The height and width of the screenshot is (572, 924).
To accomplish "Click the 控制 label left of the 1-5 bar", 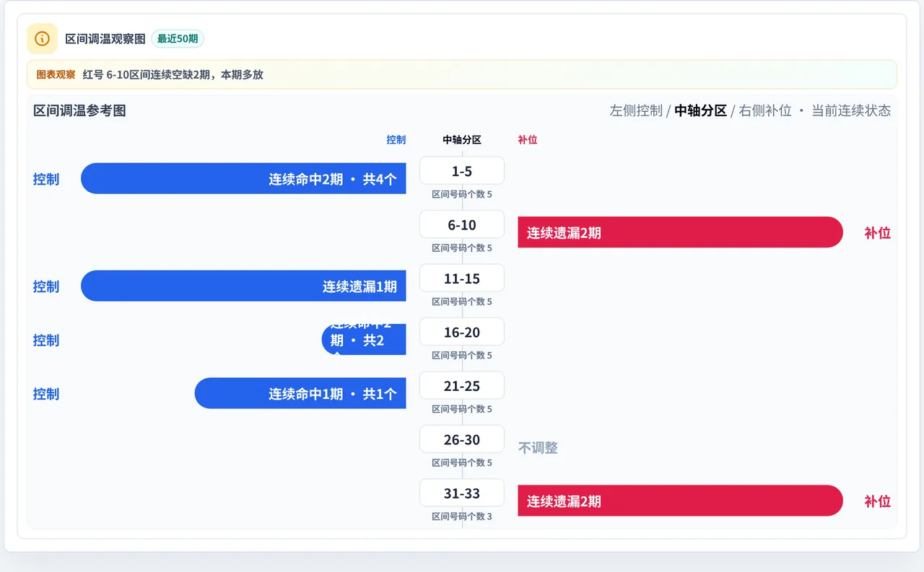I will [46, 179].
